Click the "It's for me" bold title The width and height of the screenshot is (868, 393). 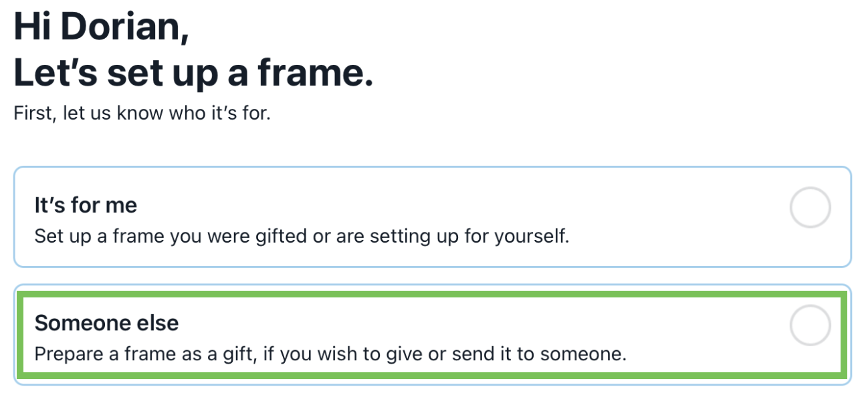click(x=86, y=205)
